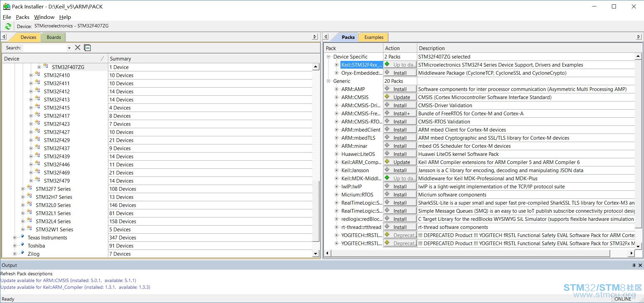Click the collapse-all icon next to Search
Viewport: 644px width, 303px height.
pyautogui.click(x=87, y=48)
